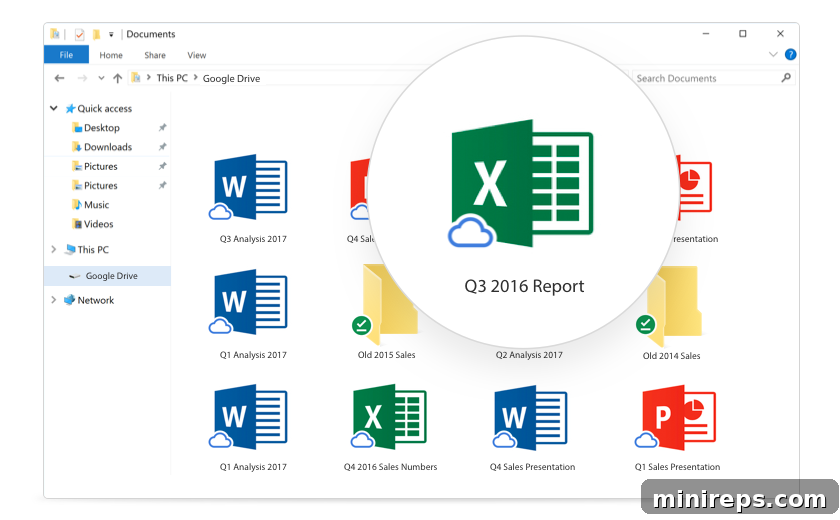
Task: Expand the ribbon with the chevron
Action: [x=773, y=55]
